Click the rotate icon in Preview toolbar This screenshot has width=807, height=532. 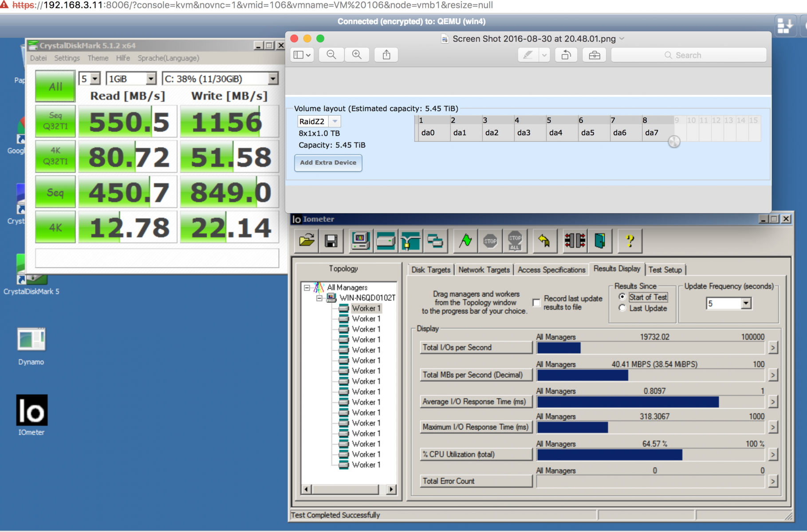[x=566, y=55]
